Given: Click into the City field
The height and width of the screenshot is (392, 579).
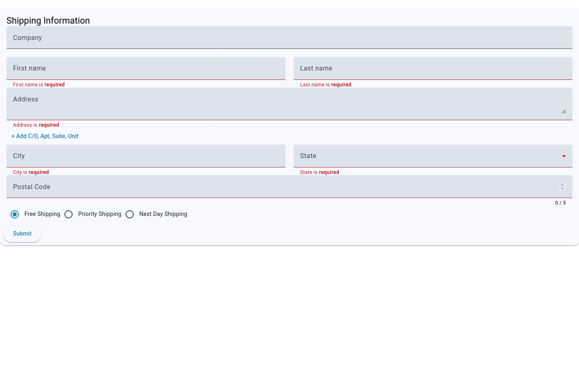Looking at the screenshot, I should (x=146, y=156).
